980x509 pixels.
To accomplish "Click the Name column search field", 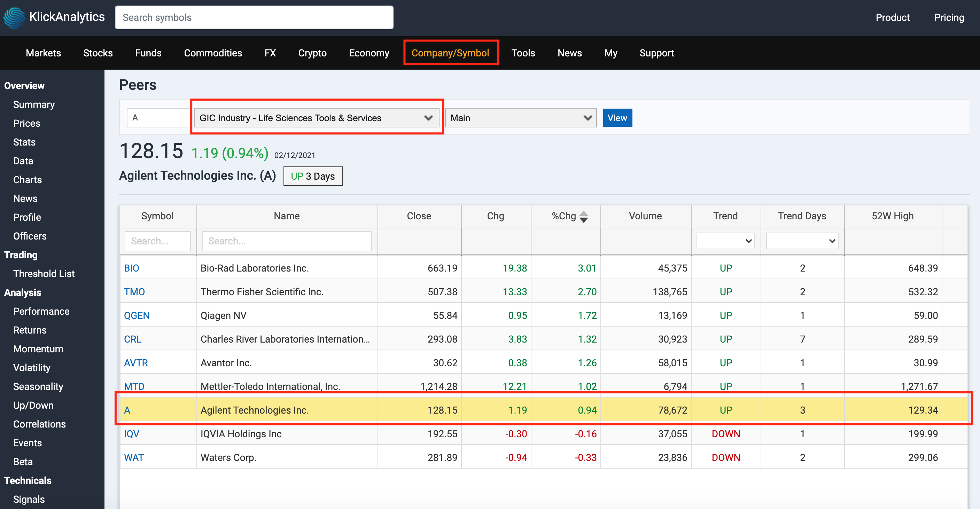I will pos(287,241).
